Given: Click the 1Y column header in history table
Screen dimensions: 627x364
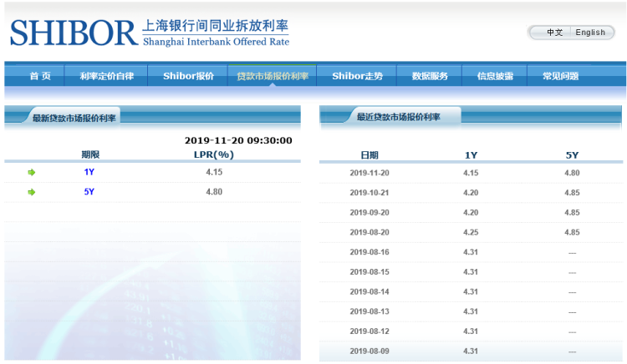Looking at the screenshot, I should pyautogui.click(x=471, y=155).
